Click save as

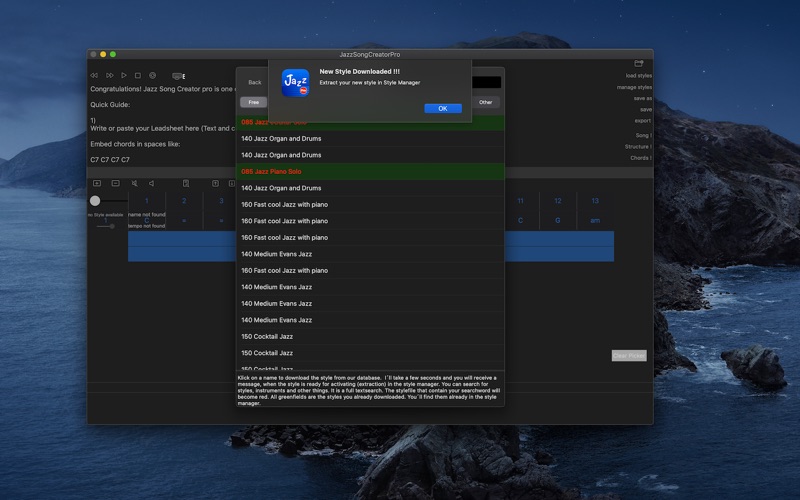(642, 98)
